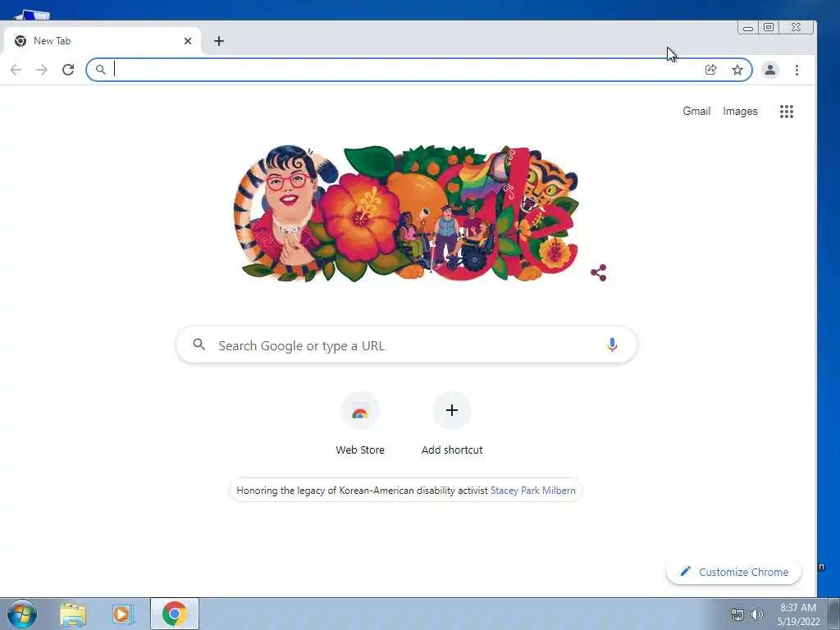Viewport: 840px width, 630px height.
Task: Open Chrome's three-dot menu
Action: point(797,70)
